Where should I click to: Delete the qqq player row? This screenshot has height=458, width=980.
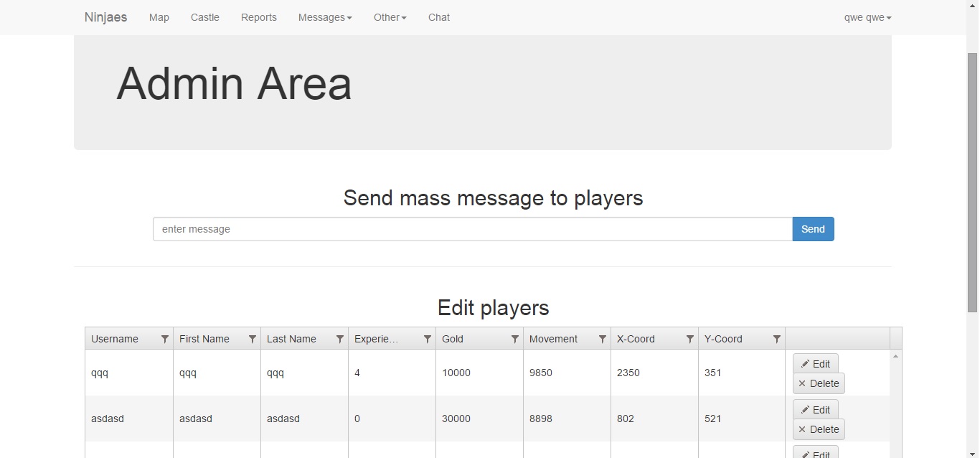coord(819,383)
